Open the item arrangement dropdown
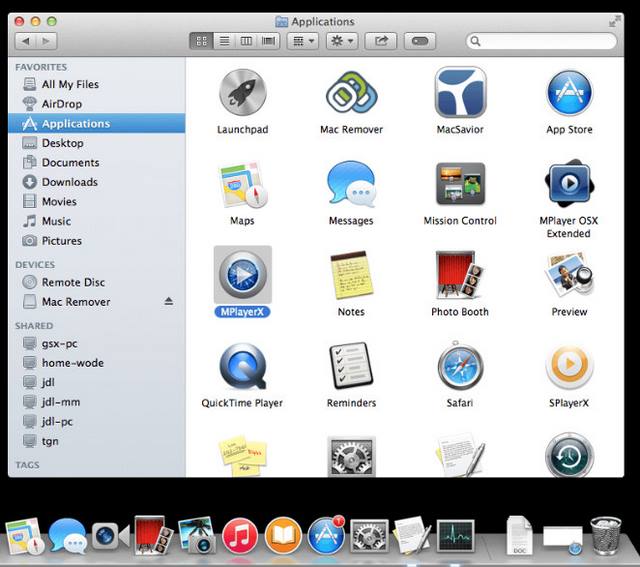This screenshot has width=640, height=567. point(303,41)
